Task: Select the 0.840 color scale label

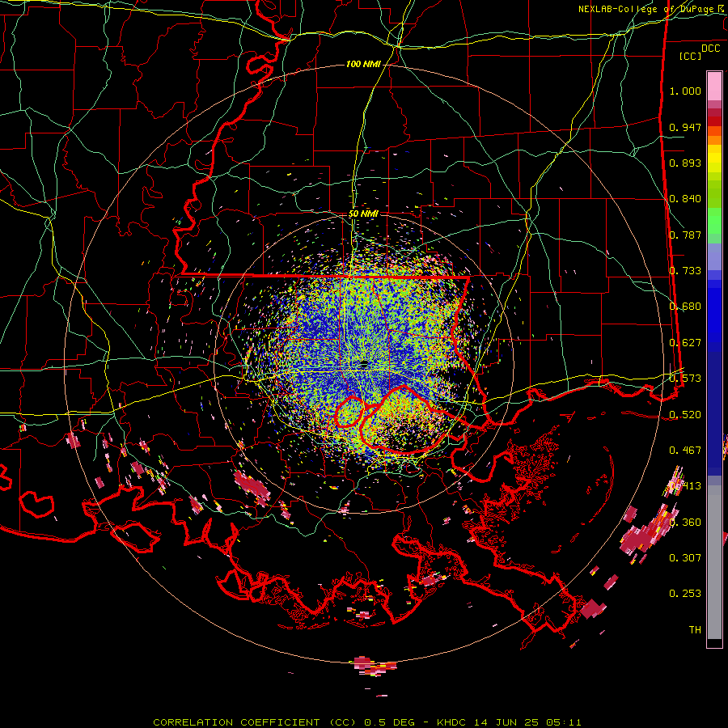Action: pyautogui.click(x=685, y=199)
